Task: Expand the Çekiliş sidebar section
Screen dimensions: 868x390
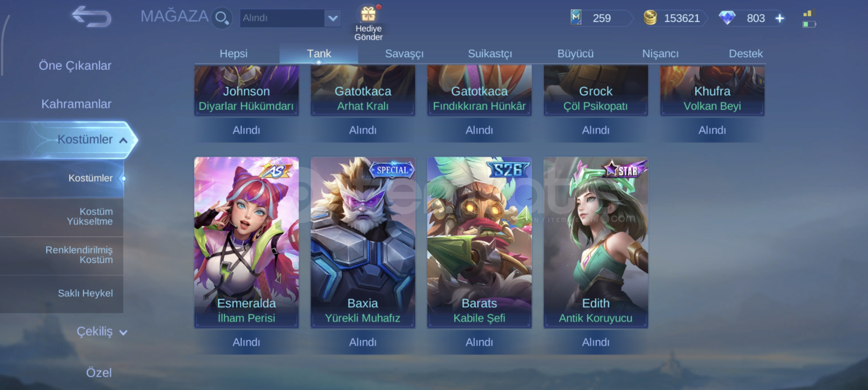Action: [123, 332]
